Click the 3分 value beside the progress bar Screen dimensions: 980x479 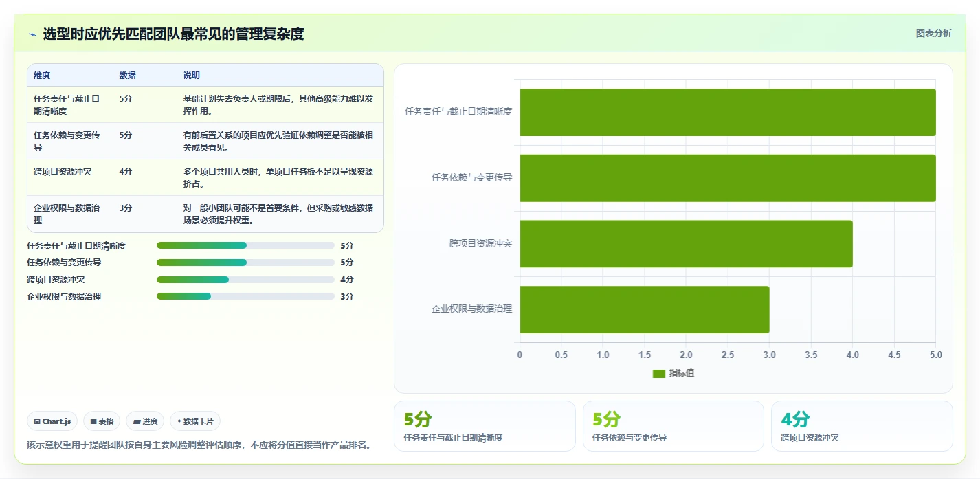tap(347, 297)
